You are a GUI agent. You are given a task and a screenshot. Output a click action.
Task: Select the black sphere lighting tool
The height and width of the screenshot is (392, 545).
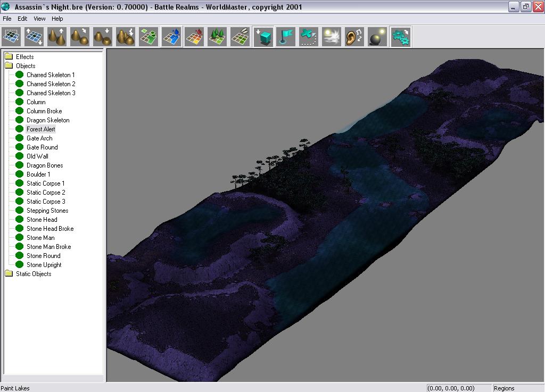click(x=377, y=37)
